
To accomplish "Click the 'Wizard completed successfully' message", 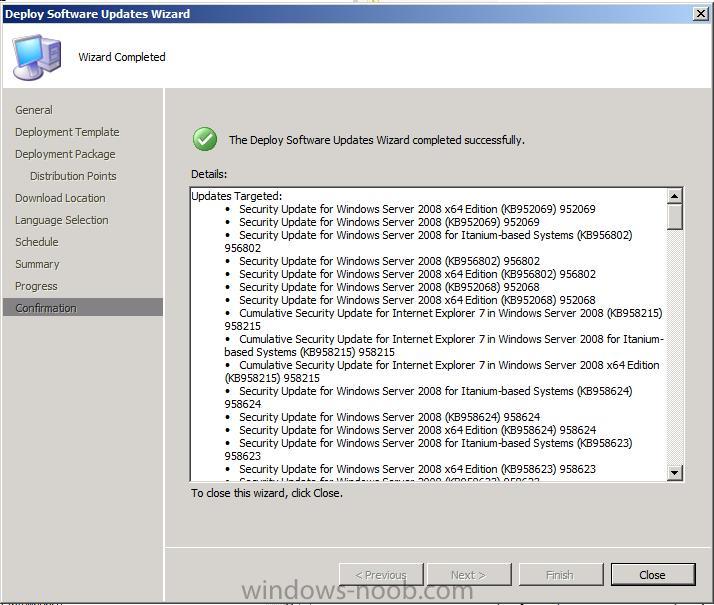I will tap(377, 140).
